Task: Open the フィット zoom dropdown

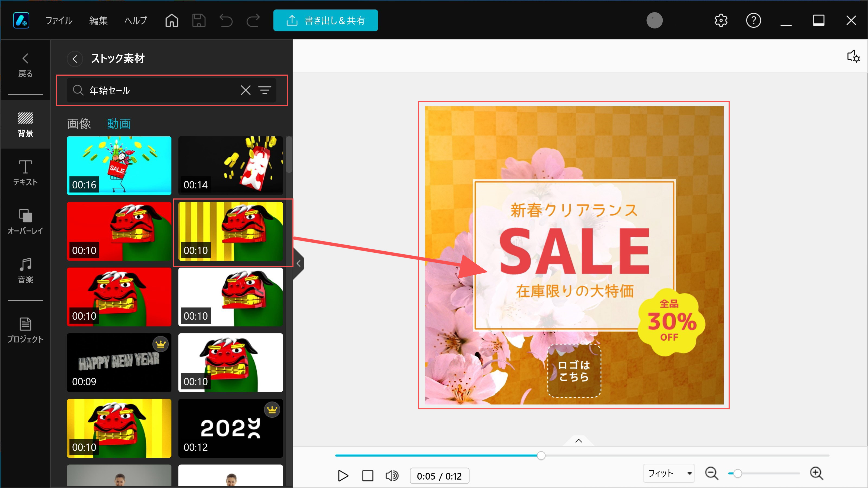Action: 669,474
